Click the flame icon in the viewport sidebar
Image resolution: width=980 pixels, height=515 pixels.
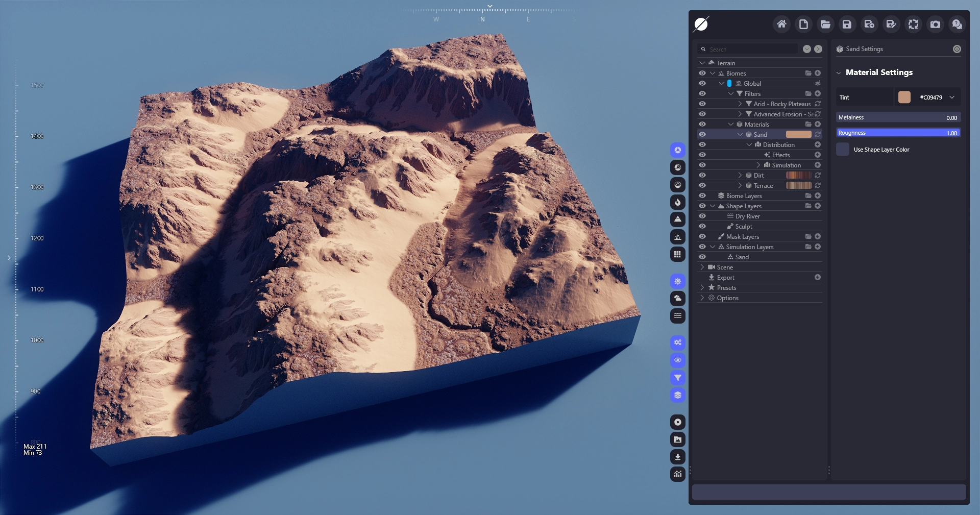(677, 202)
